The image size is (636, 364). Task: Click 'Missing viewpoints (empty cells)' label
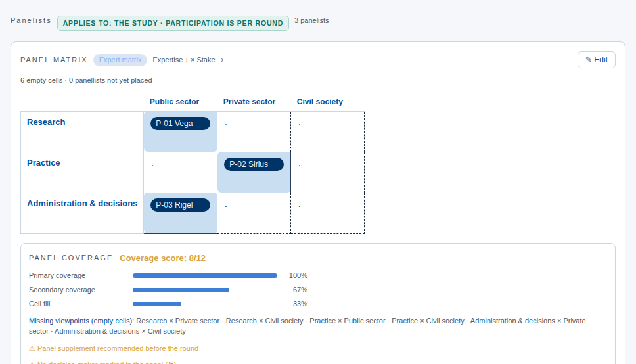pos(81,321)
